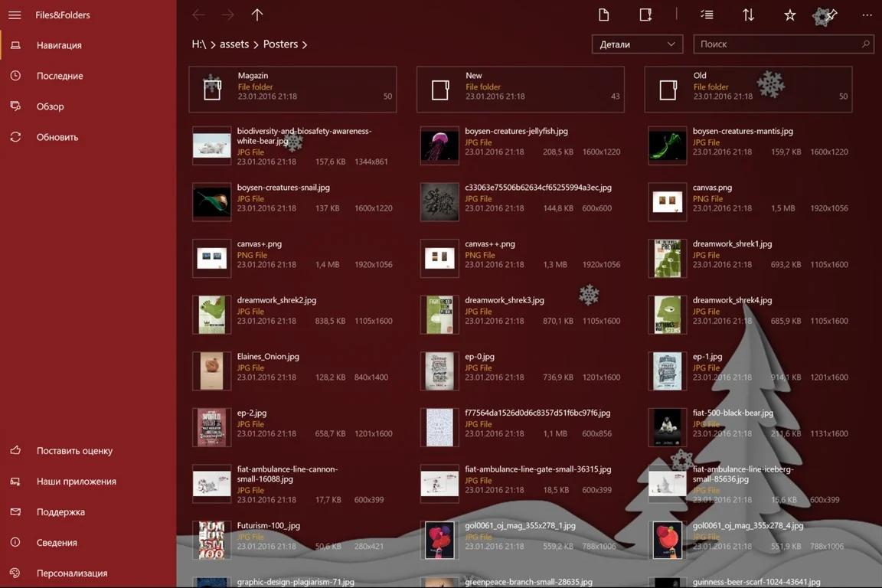Select the Elaines_Onion.jpg thumbnail

[x=211, y=371]
